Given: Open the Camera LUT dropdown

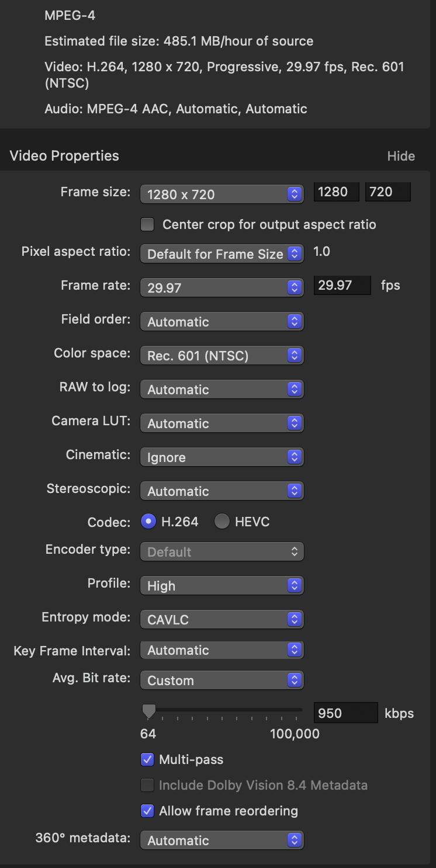Looking at the screenshot, I should click(x=222, y=423).
